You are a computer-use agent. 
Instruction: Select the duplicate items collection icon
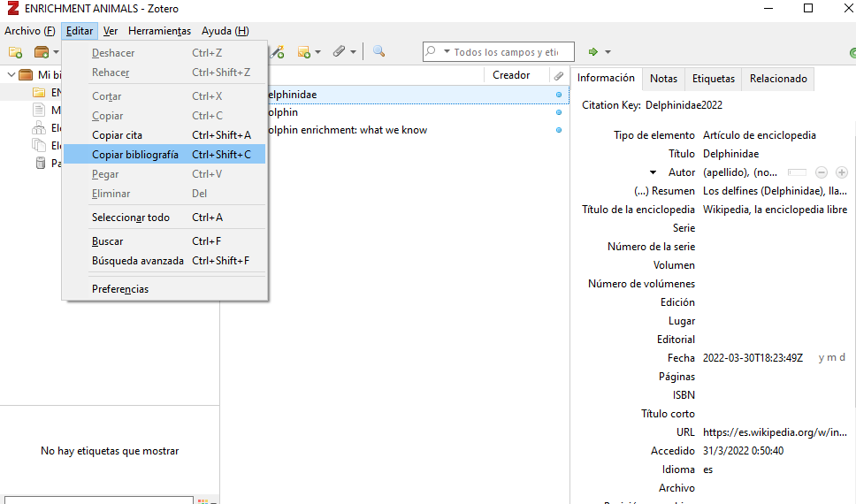[x=39, y=128]
